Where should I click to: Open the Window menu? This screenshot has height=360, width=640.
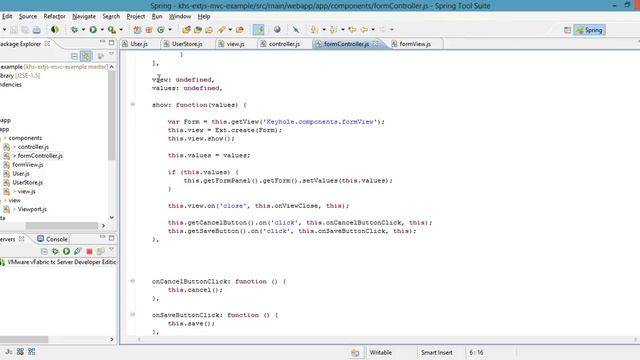180,16
